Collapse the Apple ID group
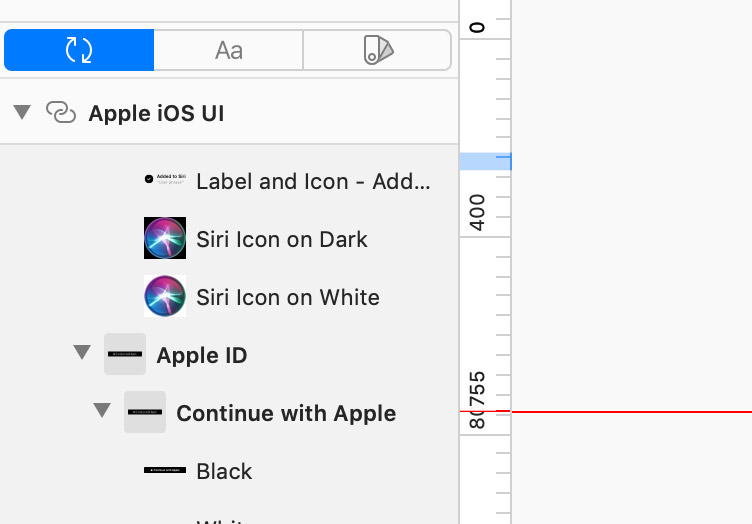Image resolution: width=752 pixels, height=524 pixels. (x=82, y=354)
